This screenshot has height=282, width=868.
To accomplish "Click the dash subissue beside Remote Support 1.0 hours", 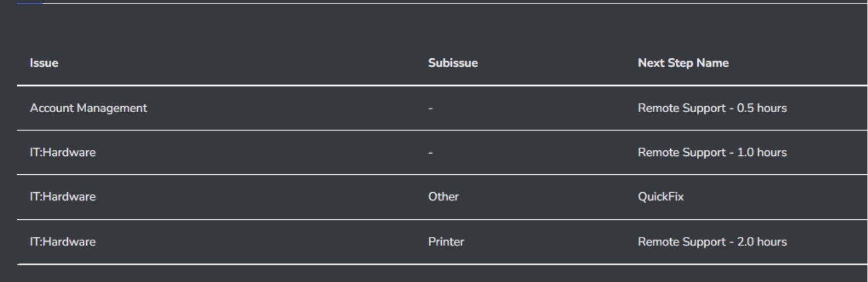I will coord(431,153).
